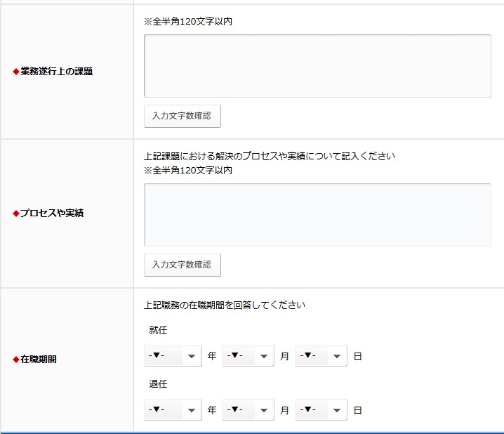Click the red diamond icon beside 在職期間
Viewport: 504px width, 434px height.
(x=16, y=360)
